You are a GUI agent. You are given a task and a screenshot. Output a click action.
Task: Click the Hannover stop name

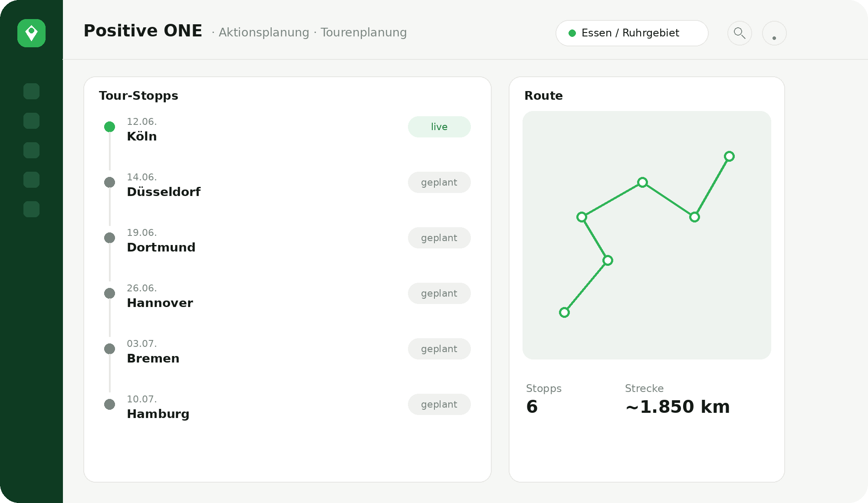click(x=160, y=303)
